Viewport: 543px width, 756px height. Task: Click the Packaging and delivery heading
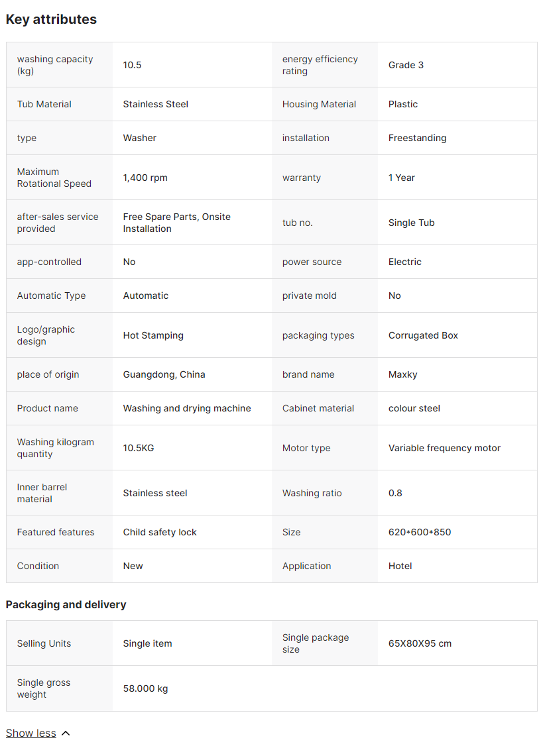(x=66, y=604)
